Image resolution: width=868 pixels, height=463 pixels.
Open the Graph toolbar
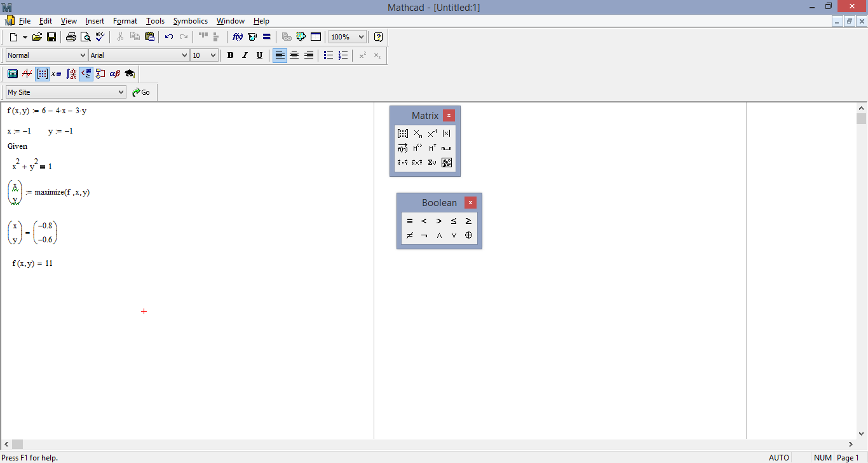coord(27,74)
